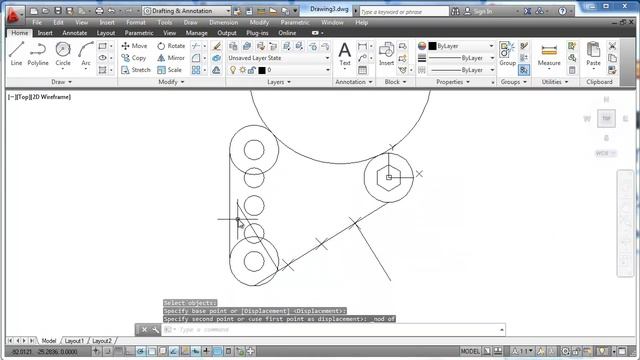
Task: Toggle Grid Display in status bar
Action: [118, 351]
